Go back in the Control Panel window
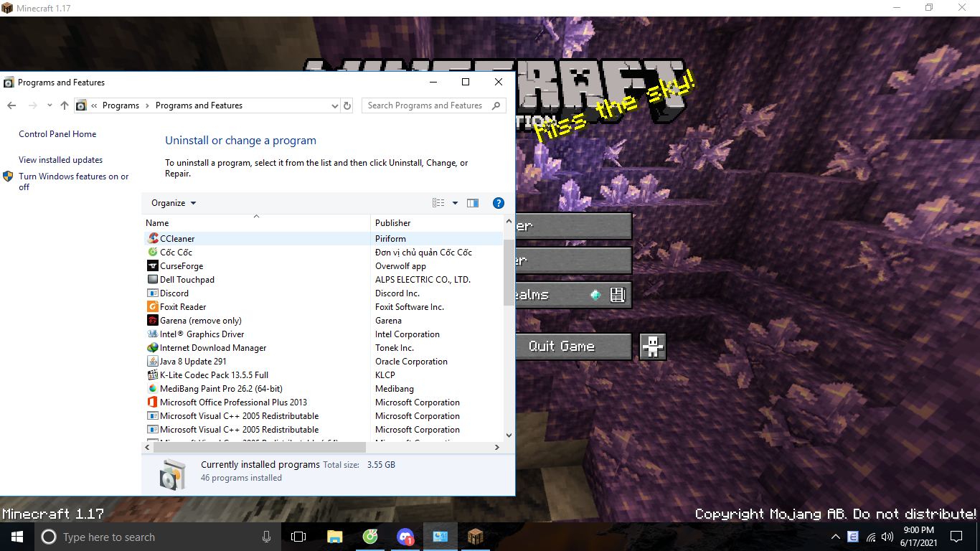Image resolution: width=980 pixels, height=551 pixels. [x=11, y=105]
